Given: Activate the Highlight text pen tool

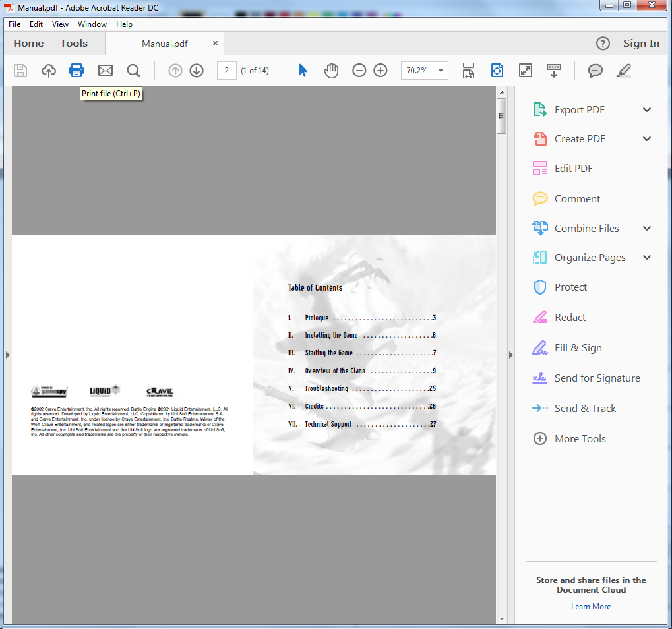Looking at the screenshot, I should coord(624,71).
